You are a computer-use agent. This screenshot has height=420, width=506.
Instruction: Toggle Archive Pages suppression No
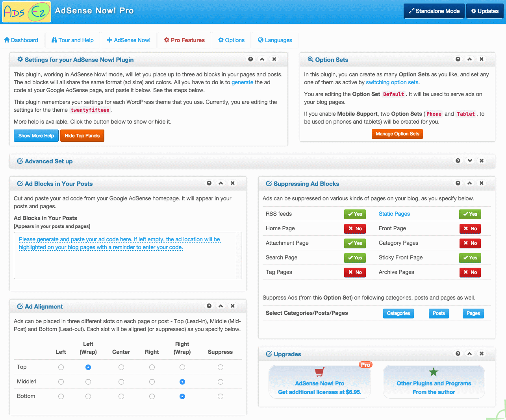point(470,272)
